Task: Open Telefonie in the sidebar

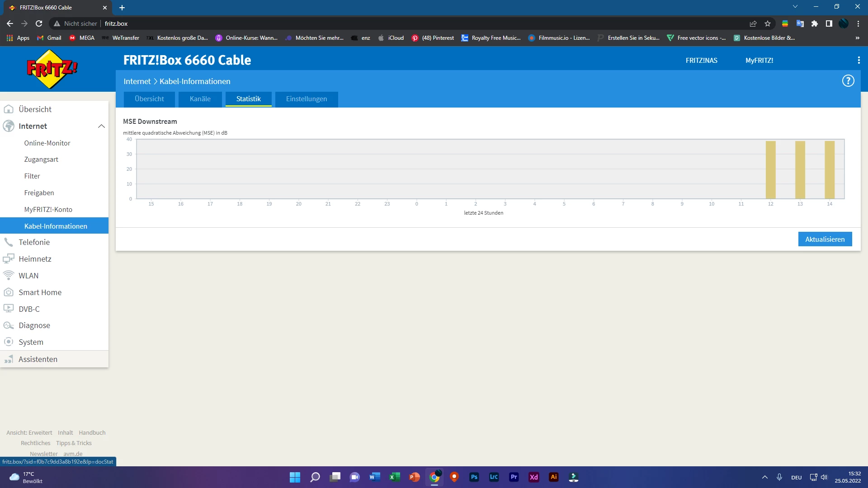Action: click(x=34, y=242)
